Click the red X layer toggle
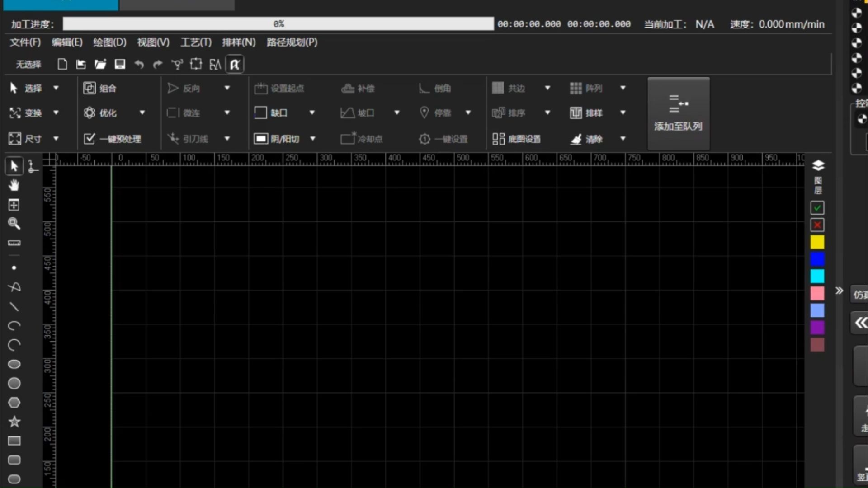868x488 pixels. coord(817,225)
